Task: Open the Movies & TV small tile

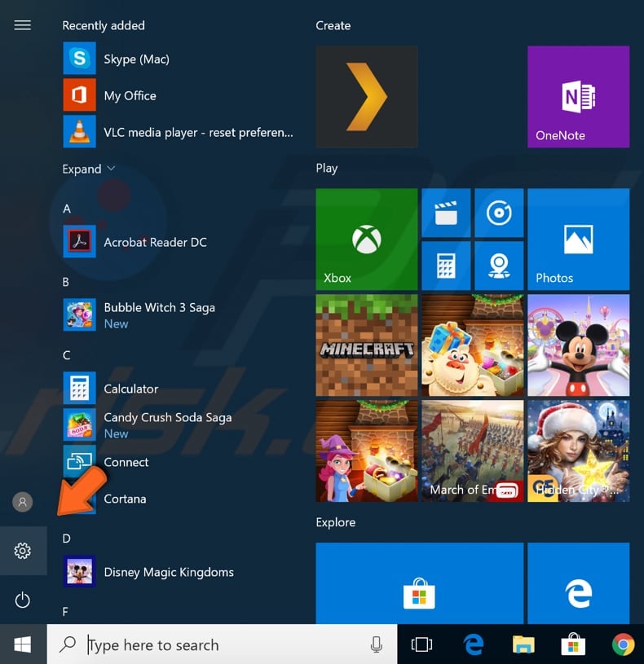Action: [446, 213]
